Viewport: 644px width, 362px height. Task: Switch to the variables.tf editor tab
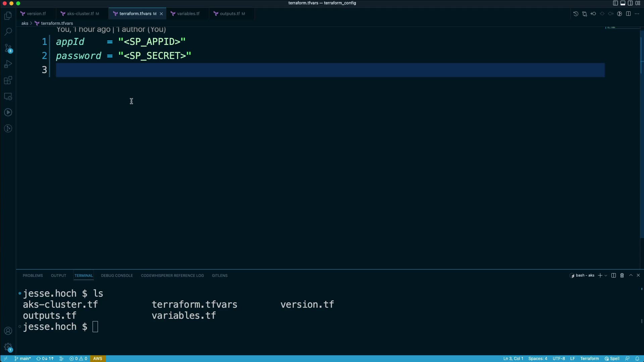pyautogui.click(x=188, y=14)
